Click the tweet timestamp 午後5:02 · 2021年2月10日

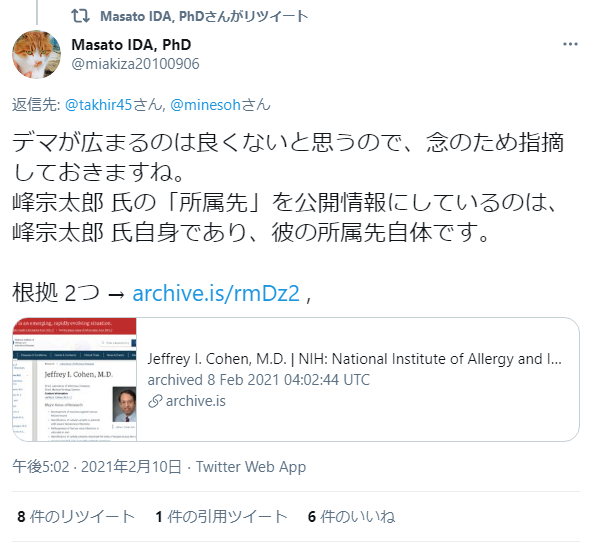click(x=97, y=467)
